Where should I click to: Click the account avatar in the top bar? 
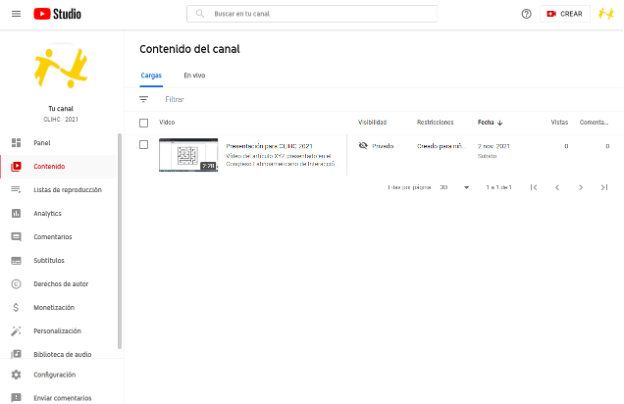[x=606, y=14]
